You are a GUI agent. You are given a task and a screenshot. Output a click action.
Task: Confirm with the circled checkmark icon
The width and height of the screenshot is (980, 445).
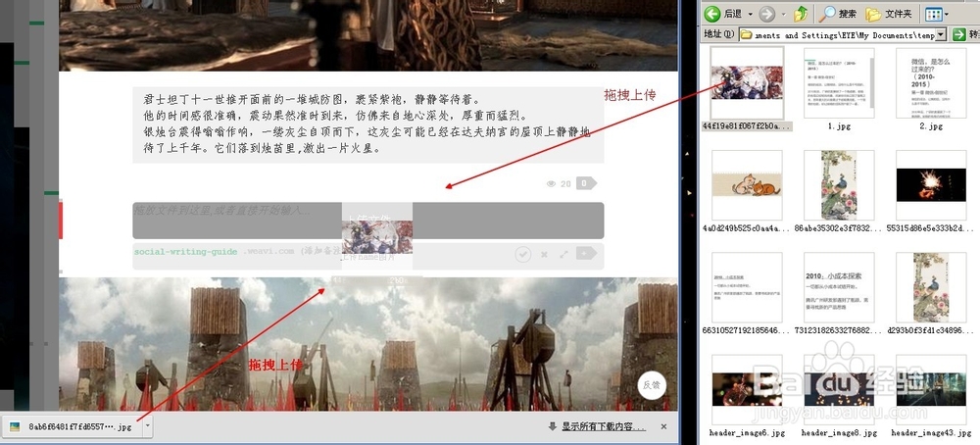click(523, 254)
